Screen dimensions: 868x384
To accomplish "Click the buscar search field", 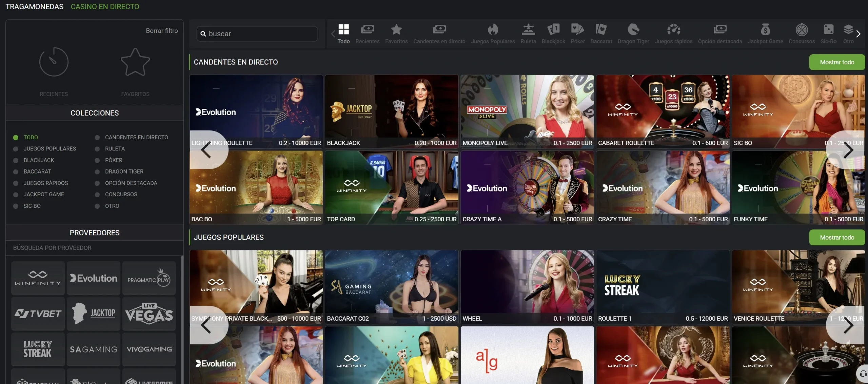I will pyautogui.click(x=257, y=34).
